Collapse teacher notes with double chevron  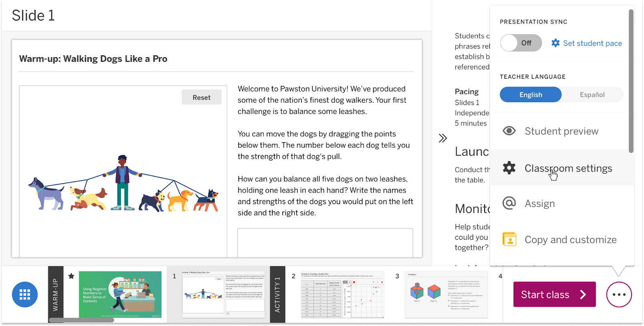[x=443, y=138]
